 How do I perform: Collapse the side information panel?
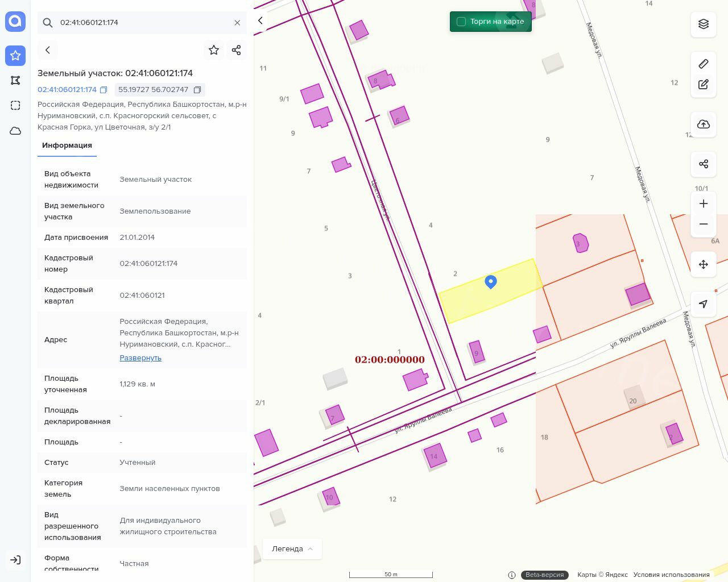[x=260, y=20]
